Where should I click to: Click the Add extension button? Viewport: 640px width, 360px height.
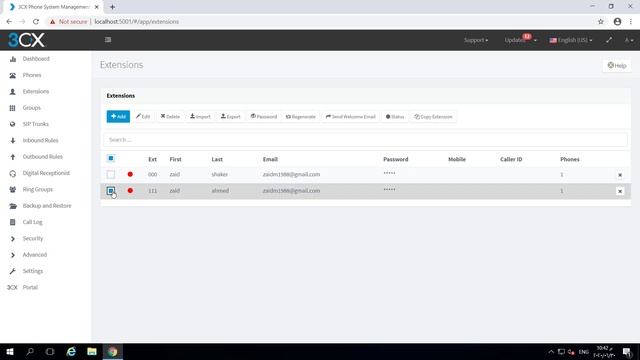118,116
